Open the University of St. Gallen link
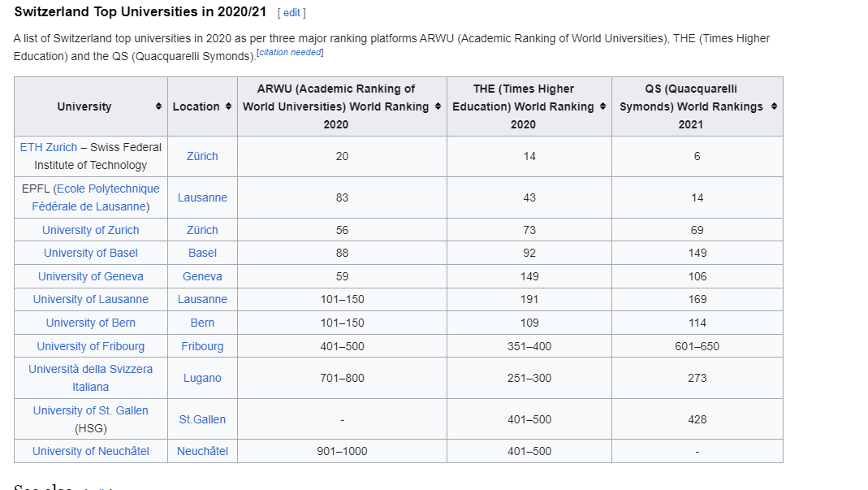 tap(91, 410)
